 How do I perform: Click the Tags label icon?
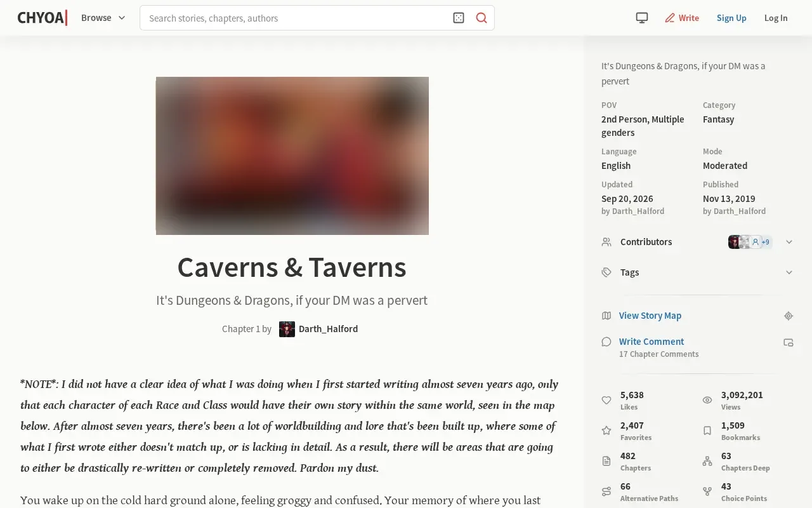pos(606,272)
